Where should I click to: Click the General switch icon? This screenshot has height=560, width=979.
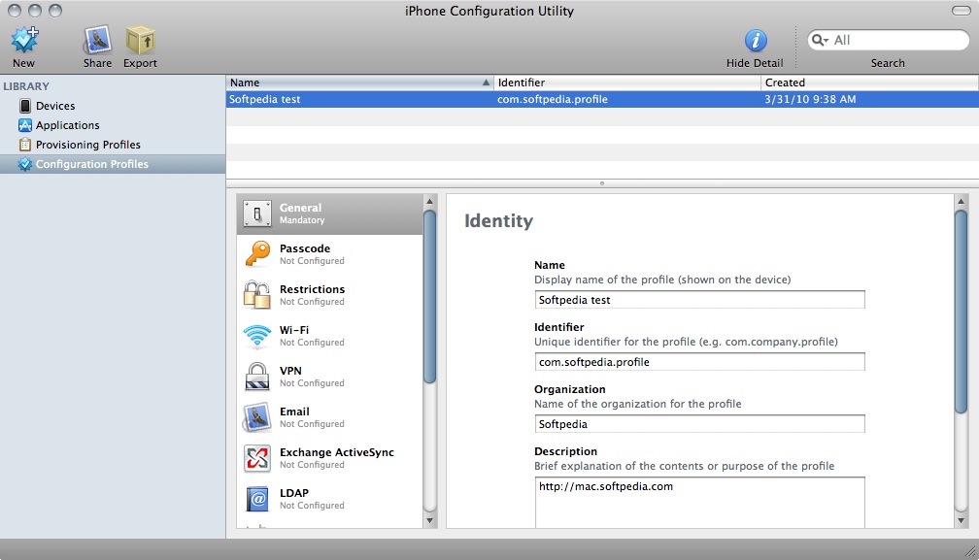(257, 214)
